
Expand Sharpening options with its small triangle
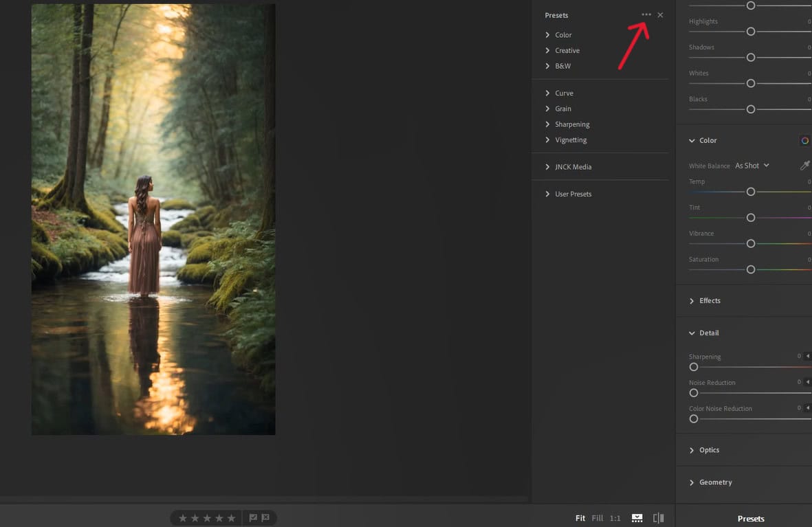pyautogui.click(x=807, y=356)
